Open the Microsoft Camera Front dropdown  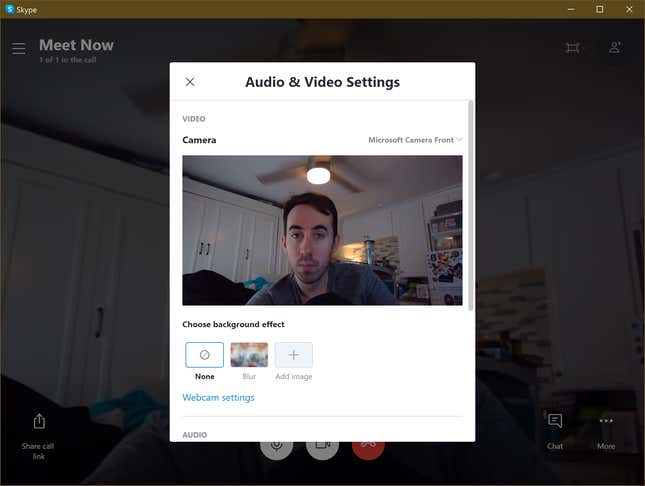coord(415,140)
